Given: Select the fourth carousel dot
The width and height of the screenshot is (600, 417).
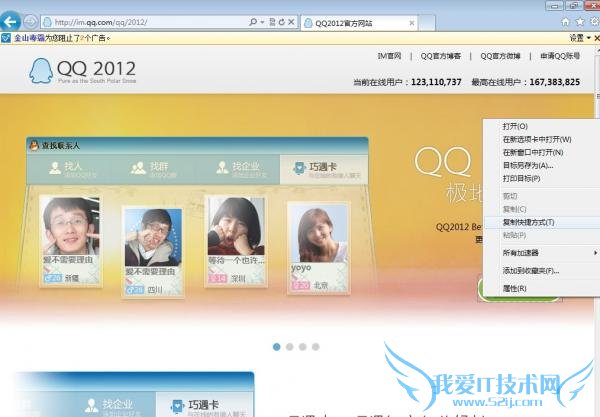Looking at the screenshot, I should click(x=316, y=347).
